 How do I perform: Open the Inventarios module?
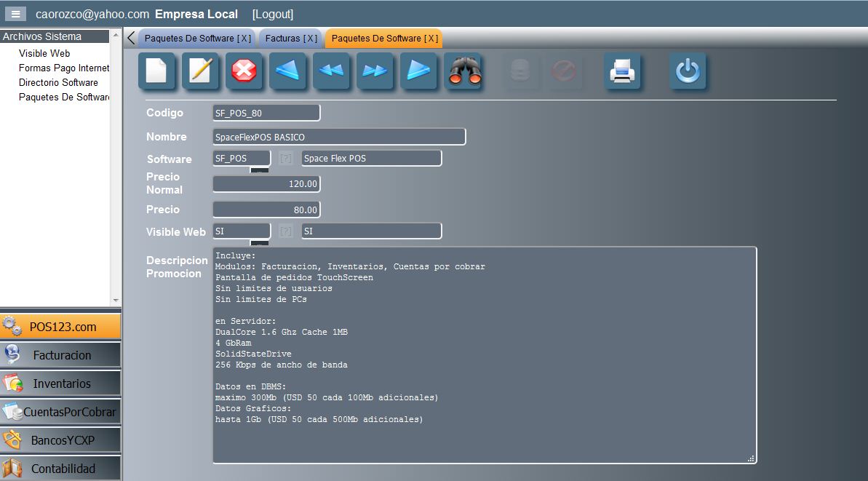click(x=60, y=383)
